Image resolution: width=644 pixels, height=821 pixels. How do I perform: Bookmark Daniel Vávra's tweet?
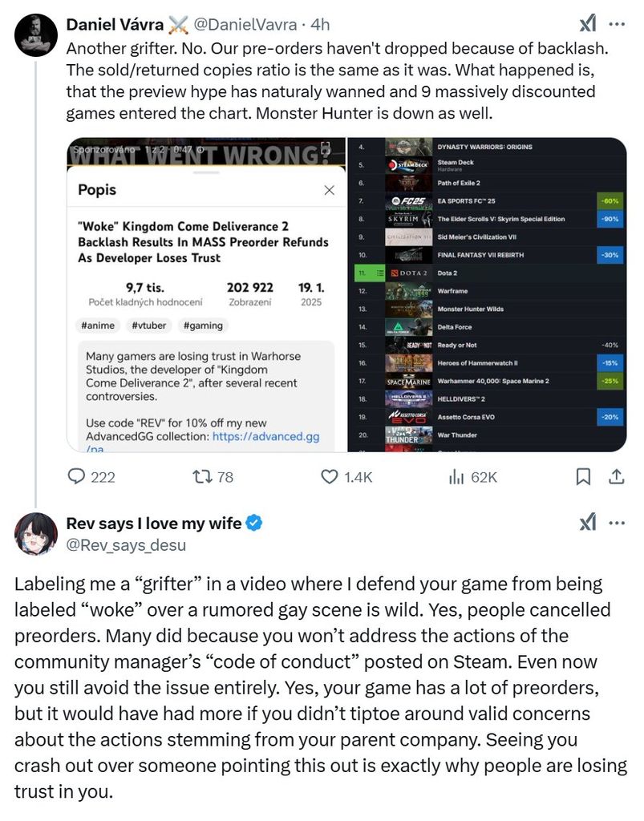click(x=584, y=476)
